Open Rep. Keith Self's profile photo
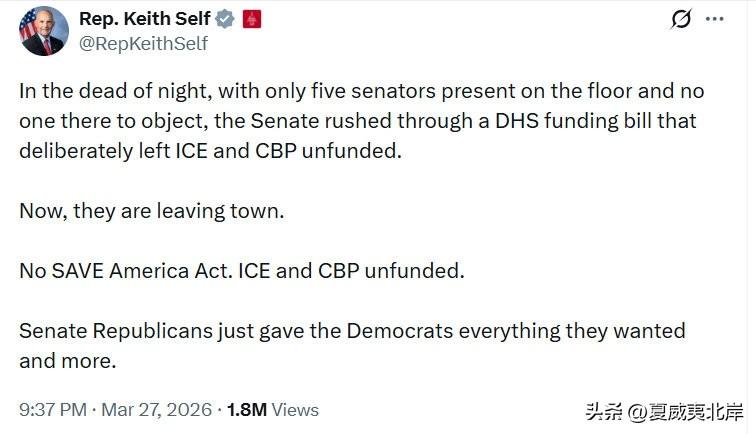 tap(44, 31)
